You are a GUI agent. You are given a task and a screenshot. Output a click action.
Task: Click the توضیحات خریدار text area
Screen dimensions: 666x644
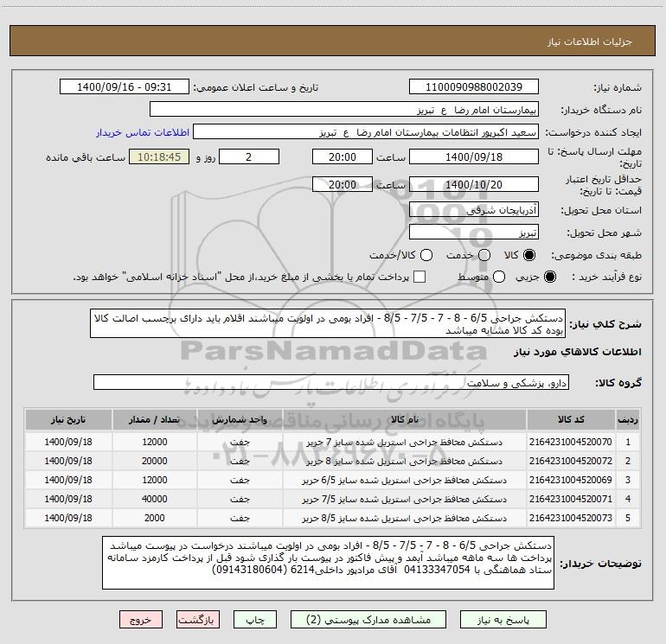[329, 563]
